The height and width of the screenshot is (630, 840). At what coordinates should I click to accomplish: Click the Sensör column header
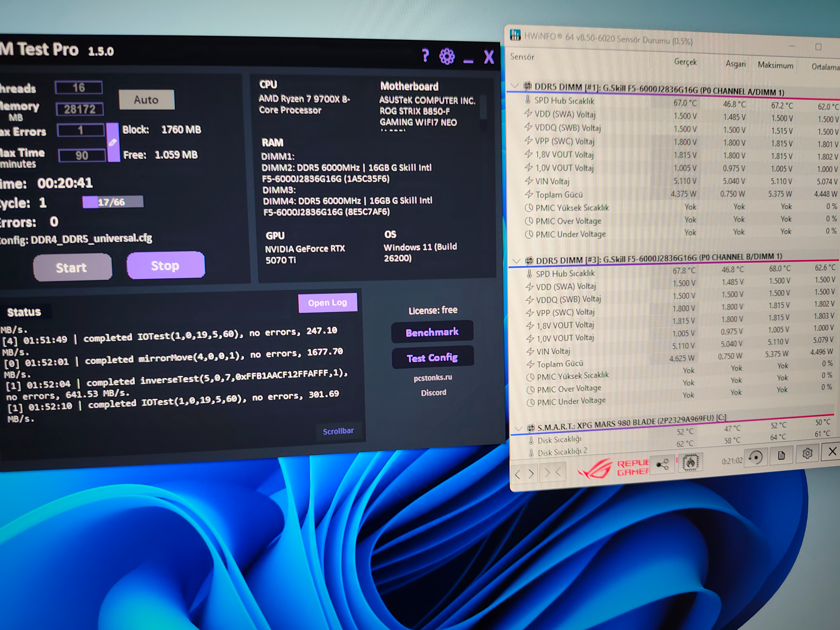pyautogui.click(x=522, y=57)
